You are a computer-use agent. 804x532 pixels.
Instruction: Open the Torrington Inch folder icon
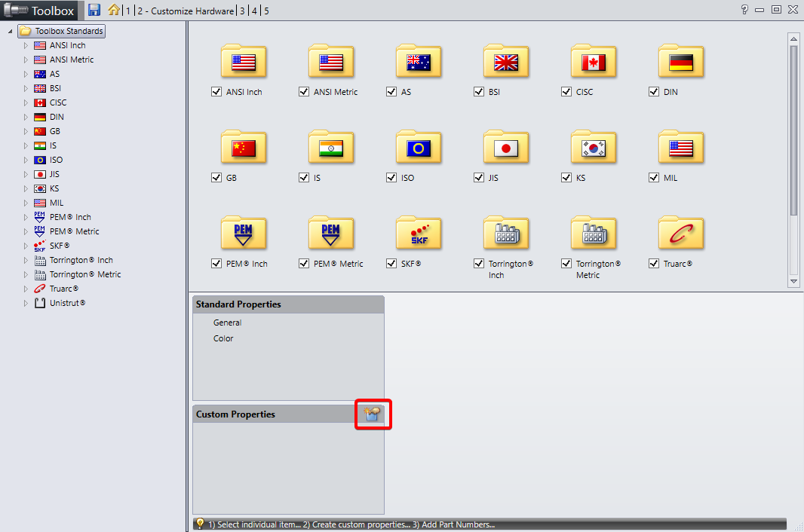(505, 233)
